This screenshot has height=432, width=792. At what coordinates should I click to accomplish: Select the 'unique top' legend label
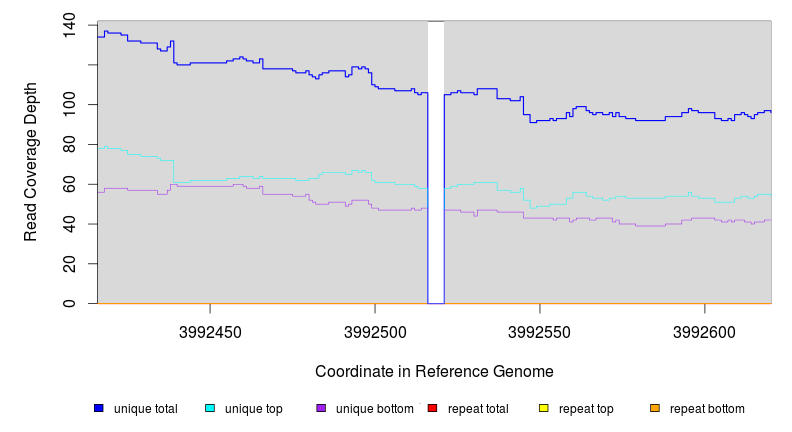click(254, 409)
